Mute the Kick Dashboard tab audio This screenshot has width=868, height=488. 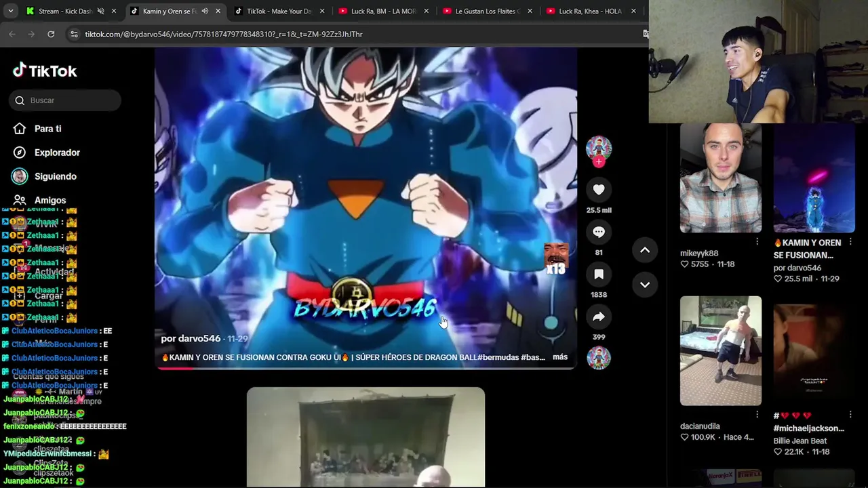(100, 11)
